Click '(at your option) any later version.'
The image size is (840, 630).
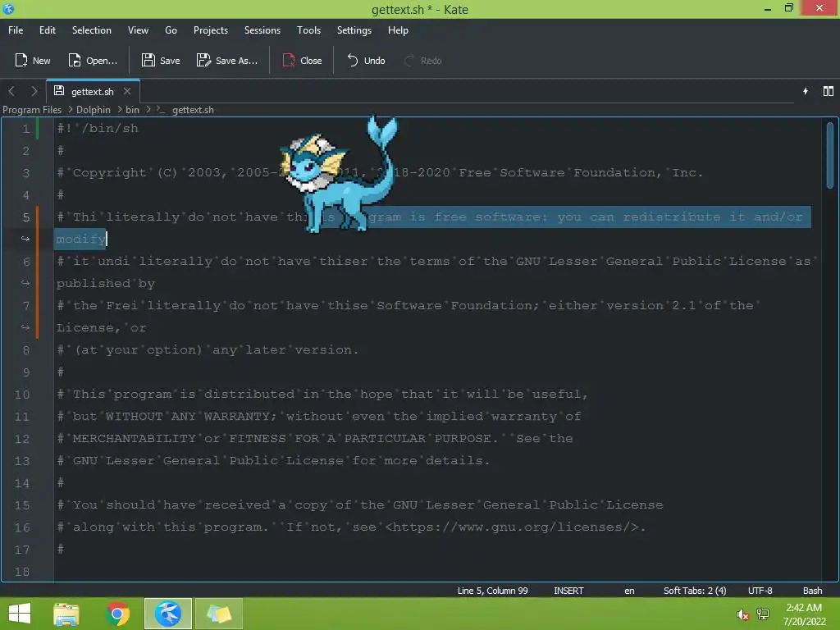tap(216, 349)
